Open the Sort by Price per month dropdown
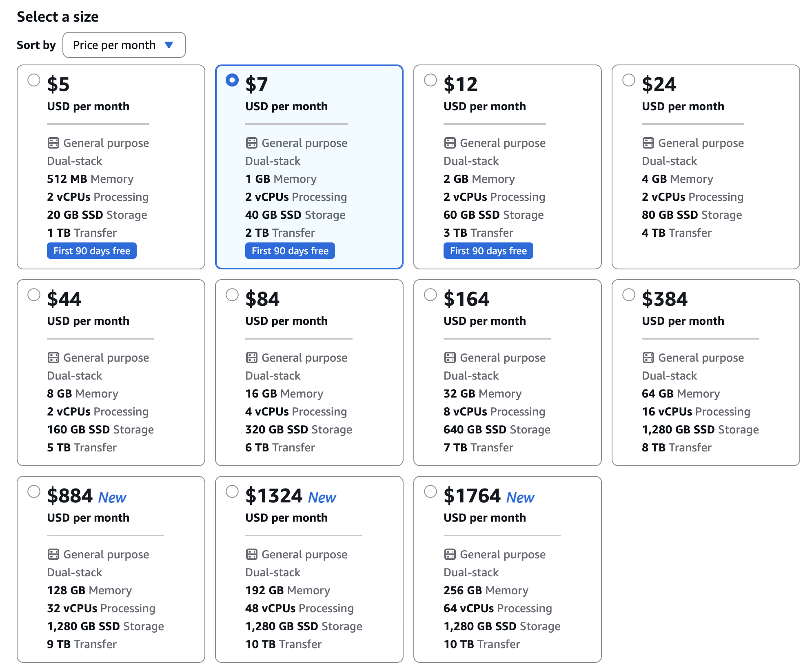The width and height of the screenshot is (812, 671). pyautogui.click(x=124, y=45)
